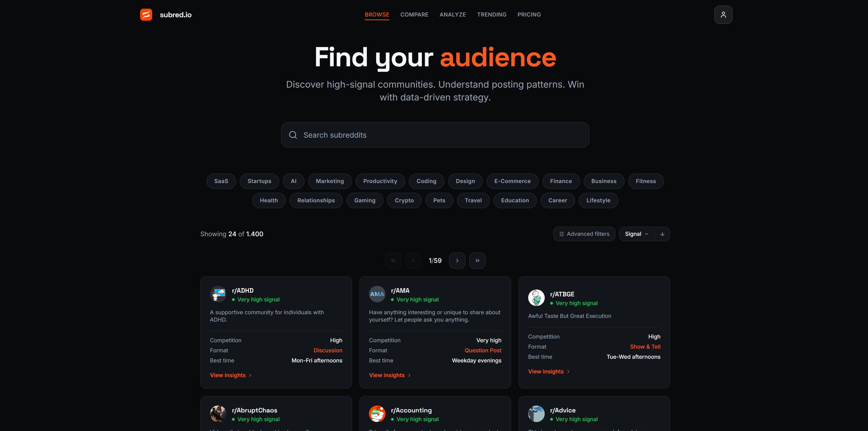Enable the Education category filter
This screenshot has width=868, height=431.
click(x=515, y=200)
